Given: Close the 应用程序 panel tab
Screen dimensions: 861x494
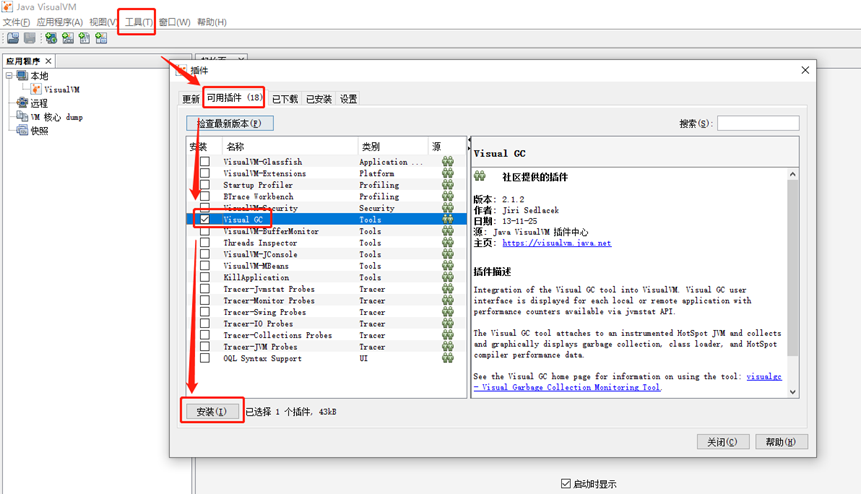Looking at the screenshot, I should coord(48,61).
